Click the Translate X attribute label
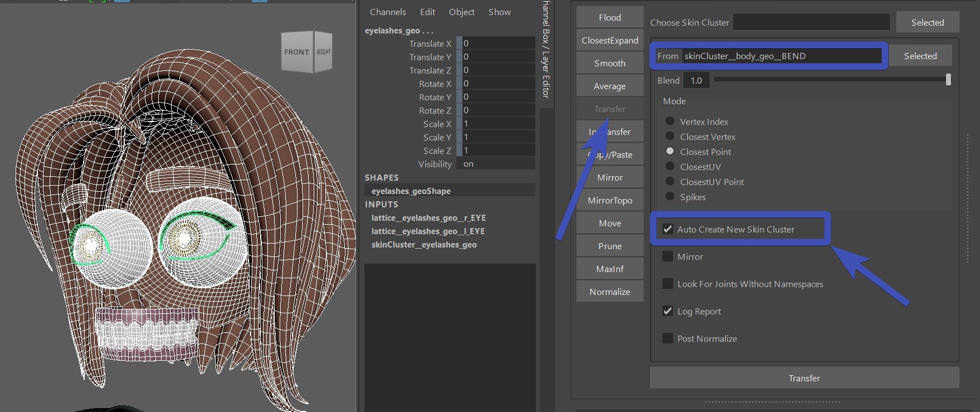This screenshot has height=412, width=980. point(430,43)
